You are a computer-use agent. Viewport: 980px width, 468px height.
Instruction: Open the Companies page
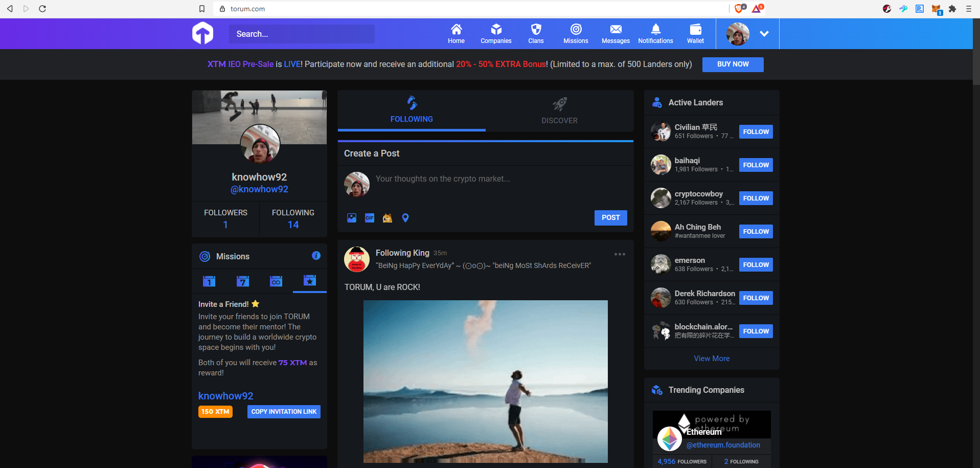tap(496, 34)
